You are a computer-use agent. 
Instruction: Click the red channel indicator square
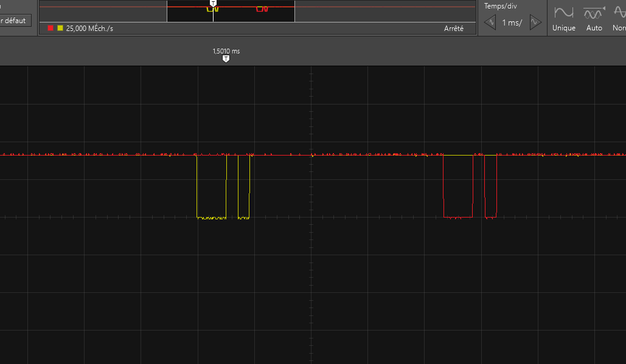(x=51, y=27)
